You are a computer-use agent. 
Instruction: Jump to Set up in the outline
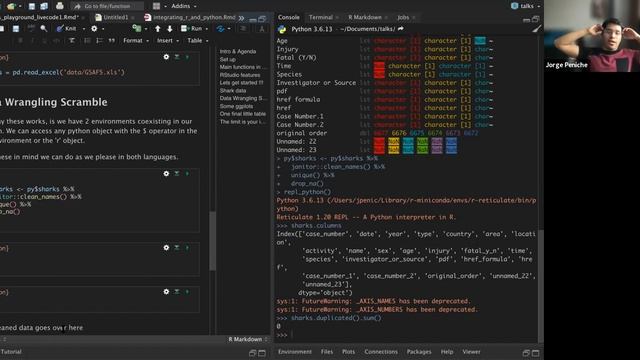(227, 60)
